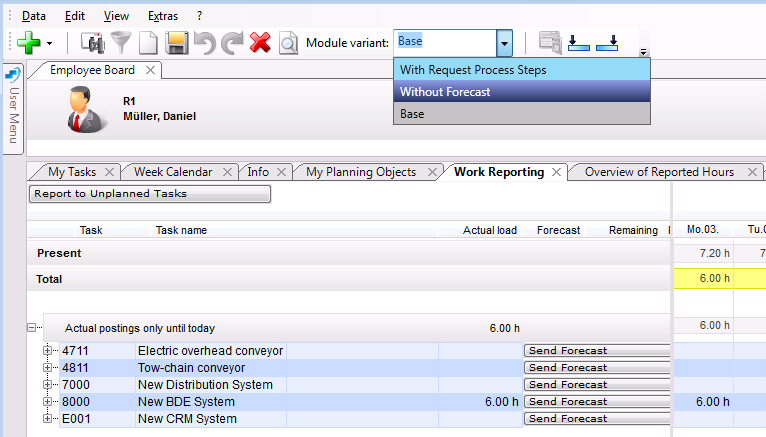Click the Print Preview magnifier icon
The image size is (766, 437).
click(288, 43)
